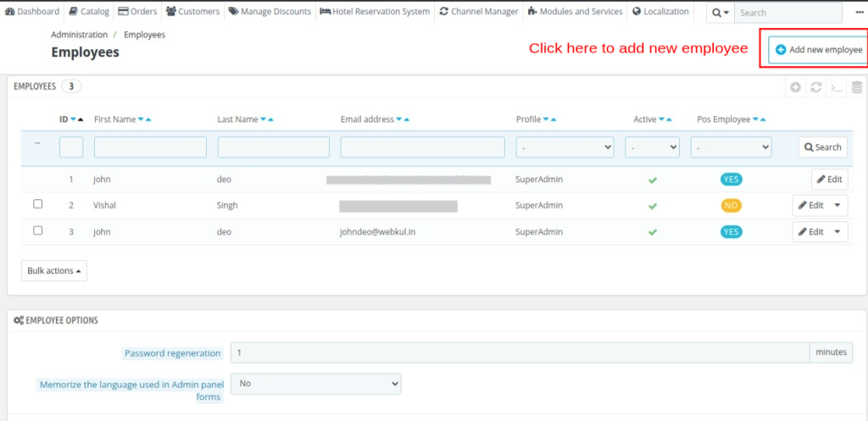This screenshot has width=868, height=421.
Task: Open the Profile filter dropdown
Action: point(565,147)
